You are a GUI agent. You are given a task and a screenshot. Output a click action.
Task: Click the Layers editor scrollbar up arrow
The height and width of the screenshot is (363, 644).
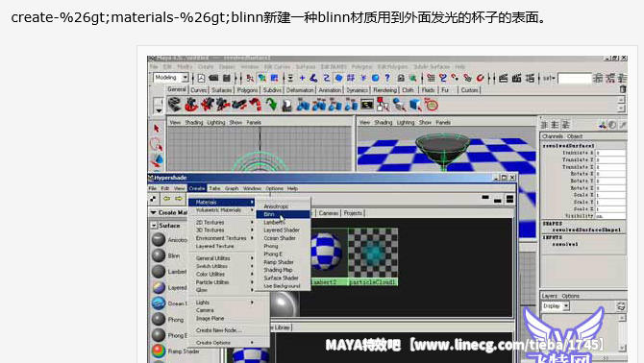tap(622, 318)
